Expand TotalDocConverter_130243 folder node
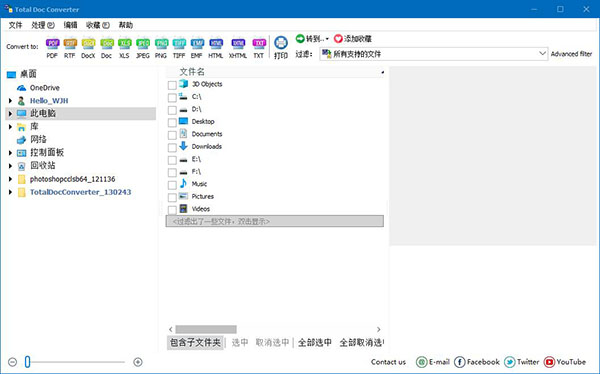Screen dimensions: 600x374 click(10, 192)
